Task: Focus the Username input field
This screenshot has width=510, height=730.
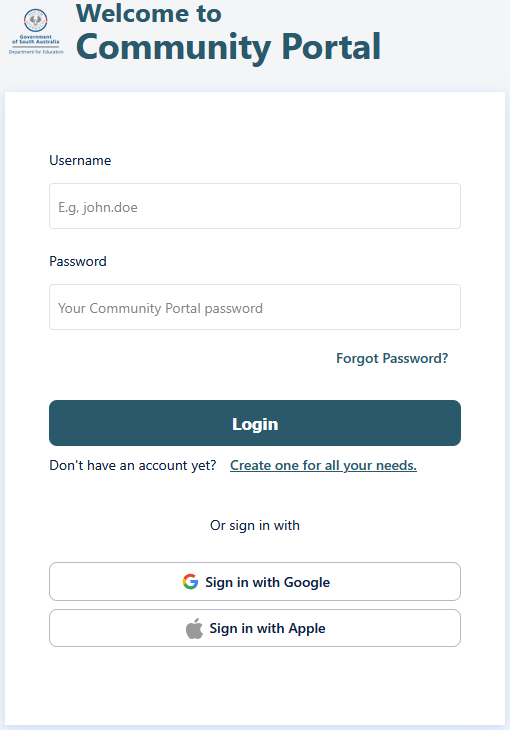Action: (255, 206)
